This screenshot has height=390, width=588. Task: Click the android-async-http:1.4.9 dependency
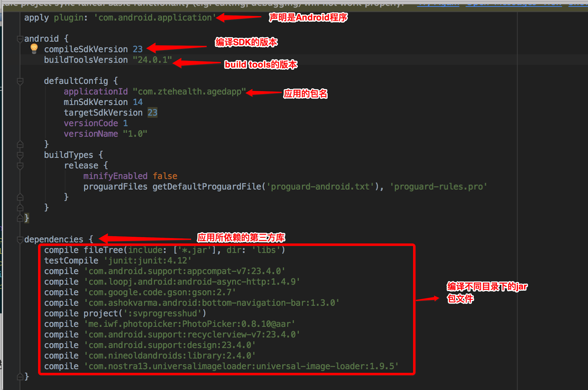pos(192,282)
